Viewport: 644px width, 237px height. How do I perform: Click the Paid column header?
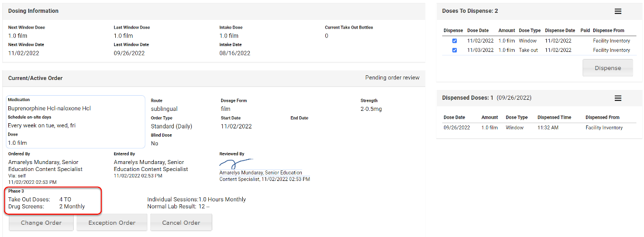[x=585, y=30]
